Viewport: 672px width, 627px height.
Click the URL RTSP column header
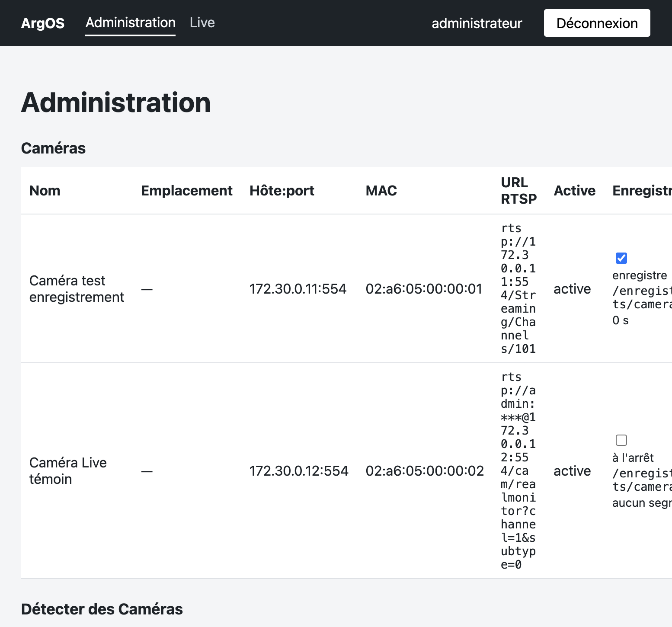(518, 191)
